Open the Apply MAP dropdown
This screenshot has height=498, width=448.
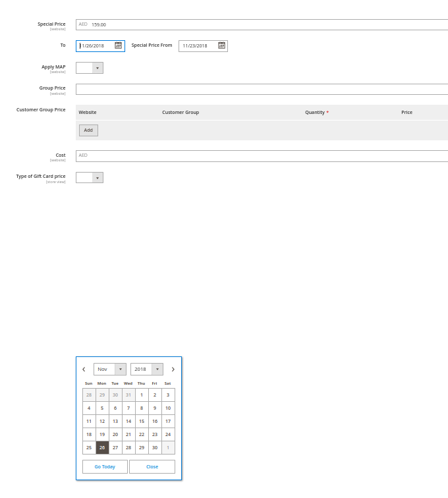click(90, 68)
